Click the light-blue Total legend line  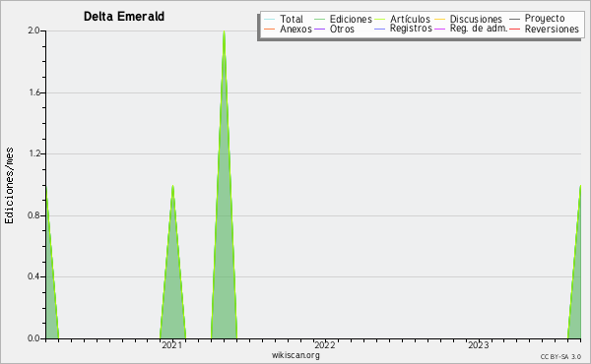click(270, 20)
